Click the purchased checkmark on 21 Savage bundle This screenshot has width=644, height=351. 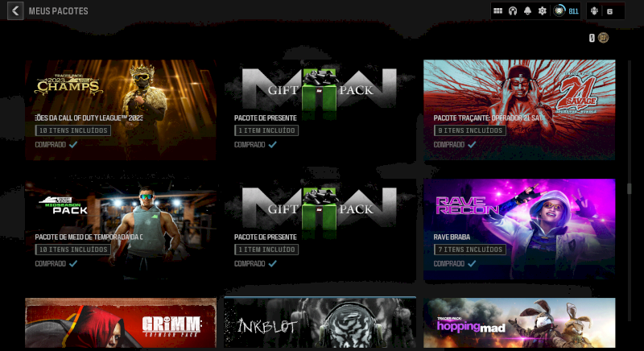472,144
